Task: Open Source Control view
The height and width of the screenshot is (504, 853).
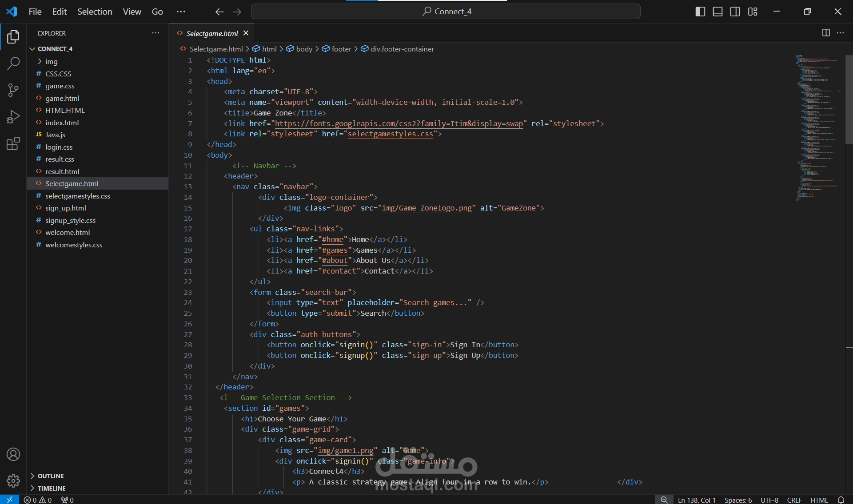Action: tap(13, 90)
